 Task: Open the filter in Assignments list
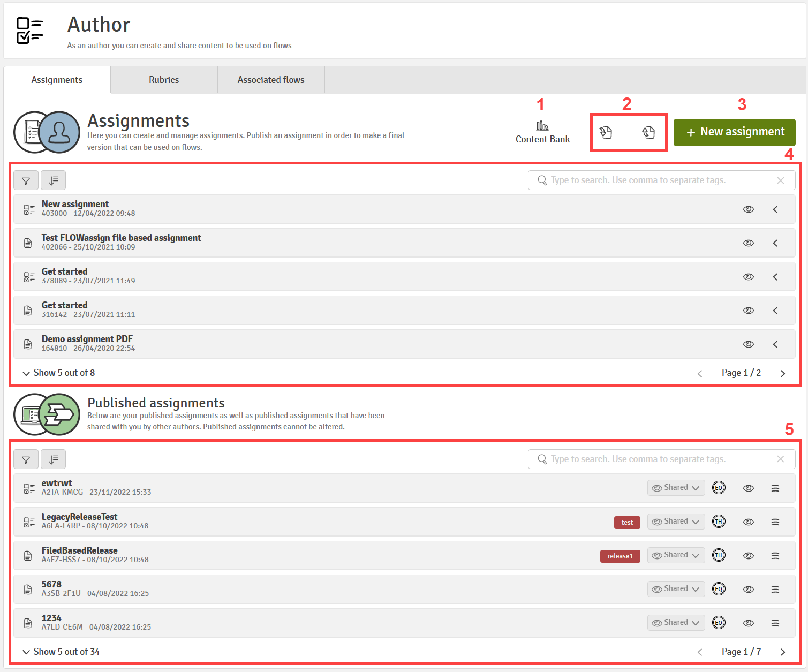pyautogui.click(x=26, y=180)
